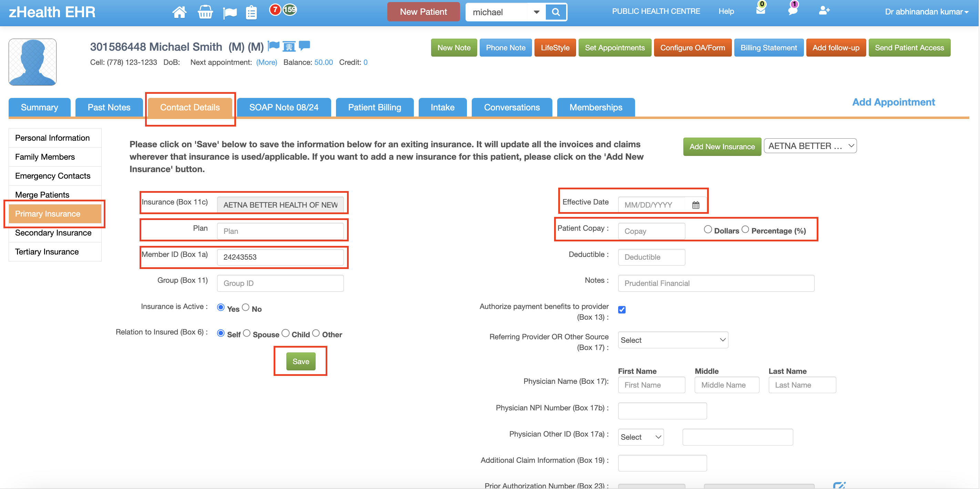Choose Dollars for patient copay

708,229
